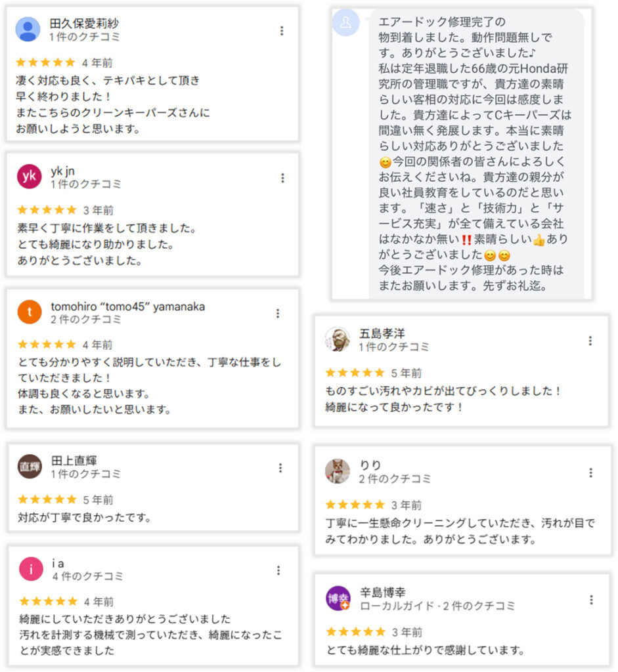Click the orange 't' profile avatar
The width and height of the screenshot is (618, 672).
[29, 312]
